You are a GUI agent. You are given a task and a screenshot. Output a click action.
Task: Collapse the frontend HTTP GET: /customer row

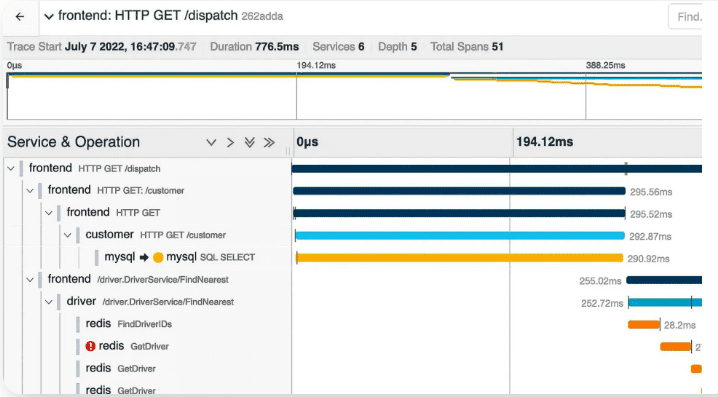[30, 190]
